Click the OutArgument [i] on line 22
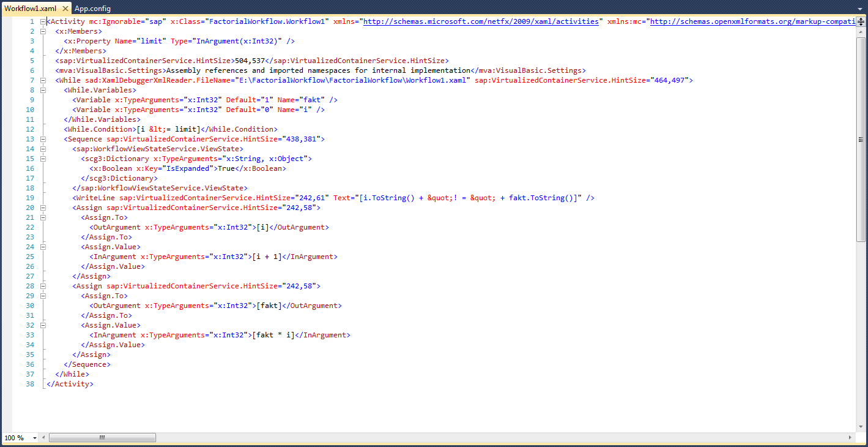This screenshot has width=868, height=447. click(x=209, y=227)
